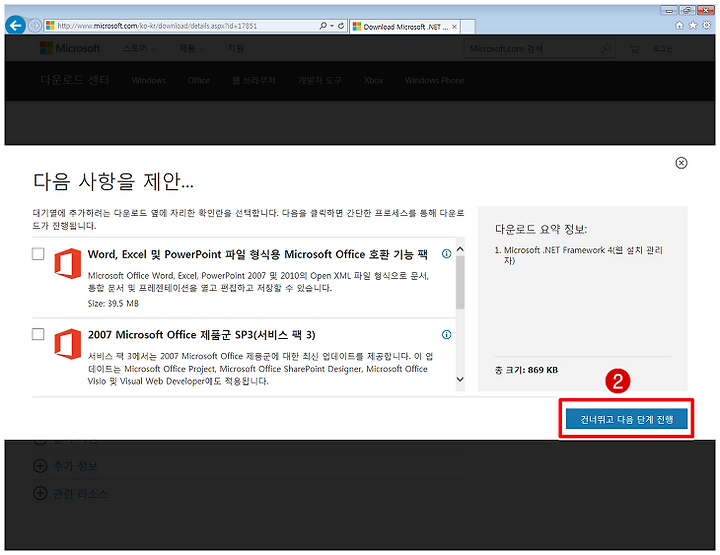Select the Windows nav item
This screenshot has height=555, width=720.
coord(149,80)
